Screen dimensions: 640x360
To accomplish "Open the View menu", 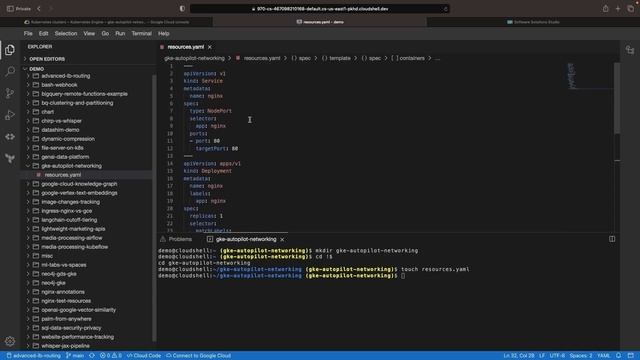I will (89, 33).
